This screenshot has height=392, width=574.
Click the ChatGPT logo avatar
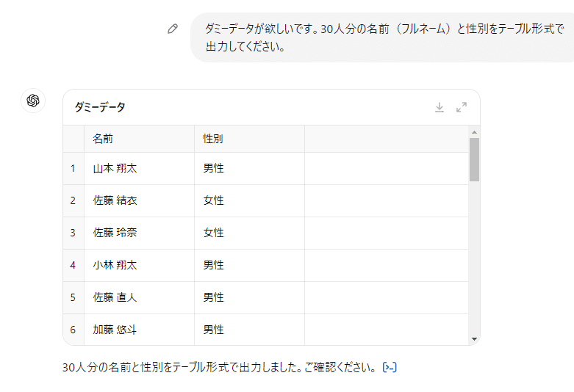(x=33, y=101)
